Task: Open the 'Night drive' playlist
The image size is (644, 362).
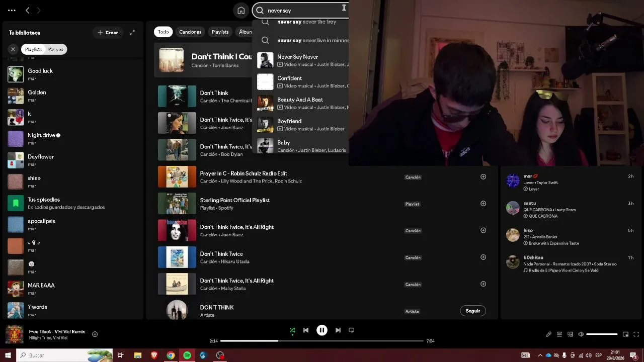Action: [73, 139]
